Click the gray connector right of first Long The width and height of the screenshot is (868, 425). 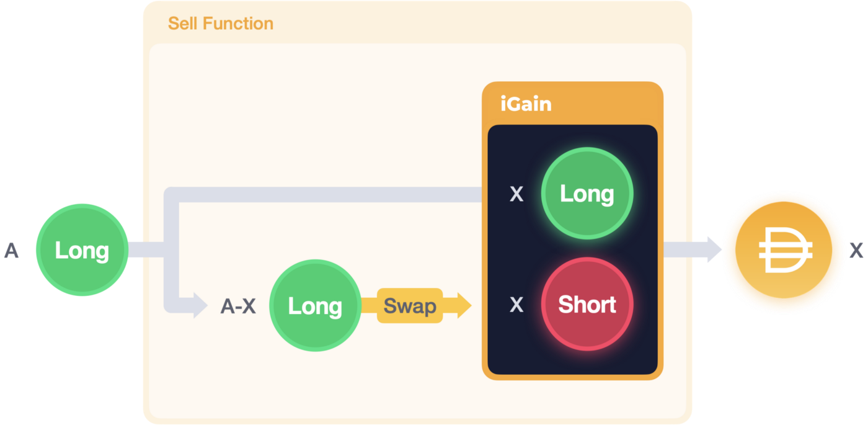pyautogui.click(x=146, y=249)
